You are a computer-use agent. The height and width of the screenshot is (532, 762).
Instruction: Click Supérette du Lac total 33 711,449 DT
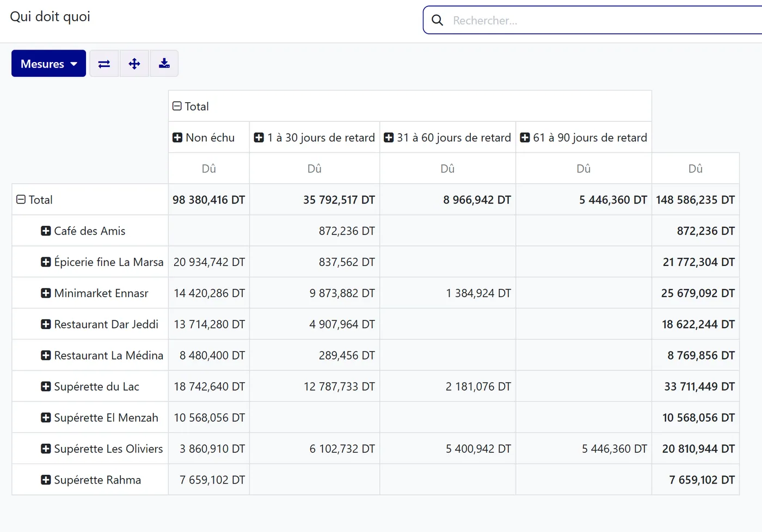pyautogui.click(x=696, y=386)
